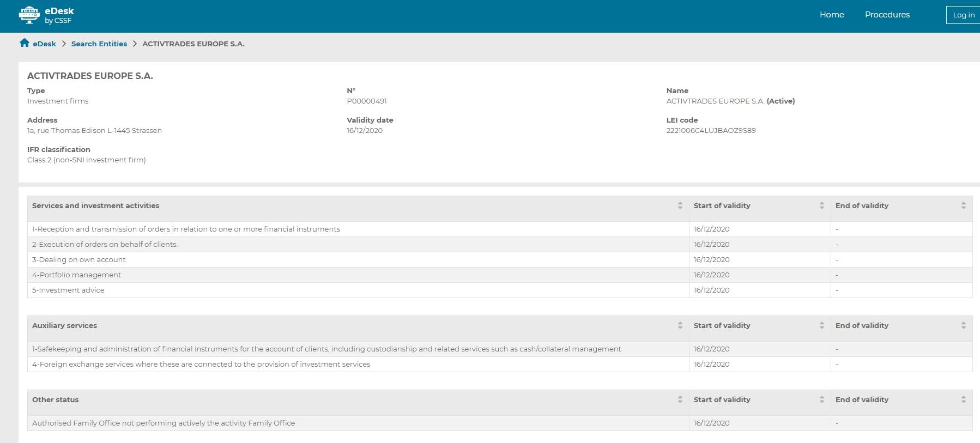This screenshot has height=443, width=980.
Task: Click the eDesk by CSSF logo
Action: 46,15
